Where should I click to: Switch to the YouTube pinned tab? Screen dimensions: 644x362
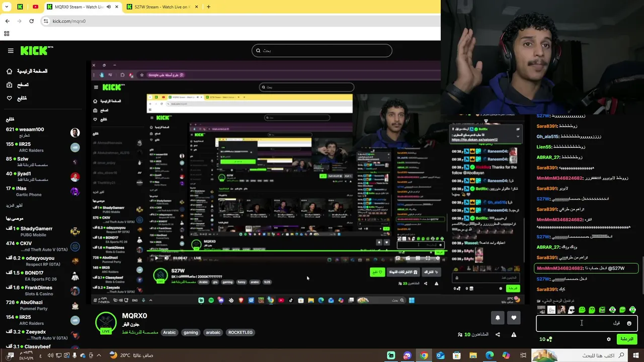tap(35, 7)
